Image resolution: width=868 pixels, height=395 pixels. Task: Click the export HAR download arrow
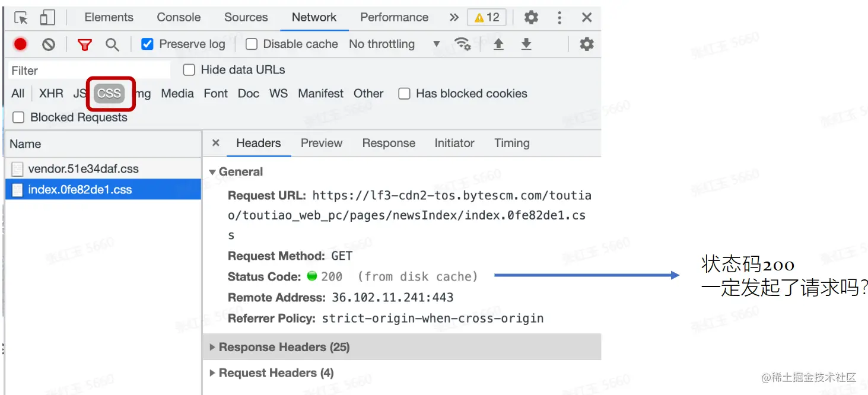[x=526, y=44]
